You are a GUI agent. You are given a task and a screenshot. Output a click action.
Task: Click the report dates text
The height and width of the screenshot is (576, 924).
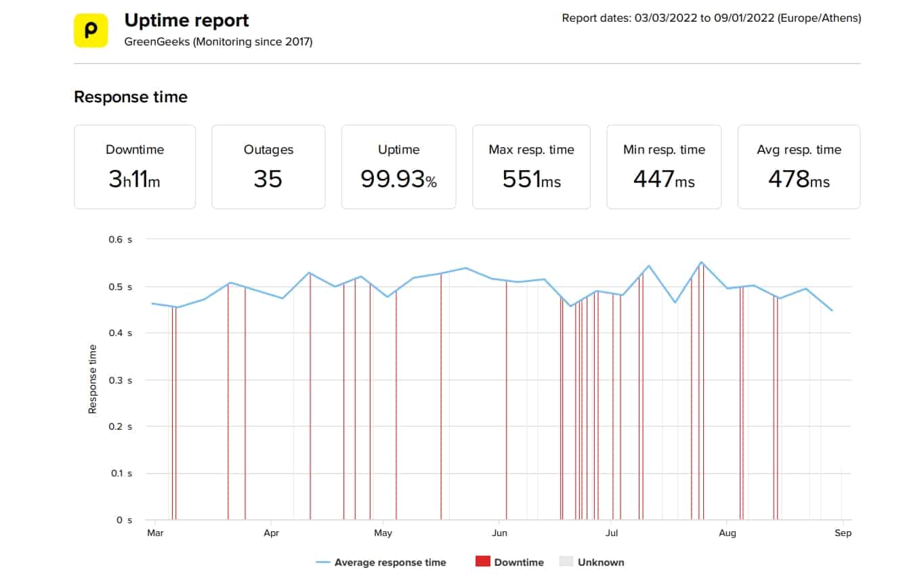[711, 18]
